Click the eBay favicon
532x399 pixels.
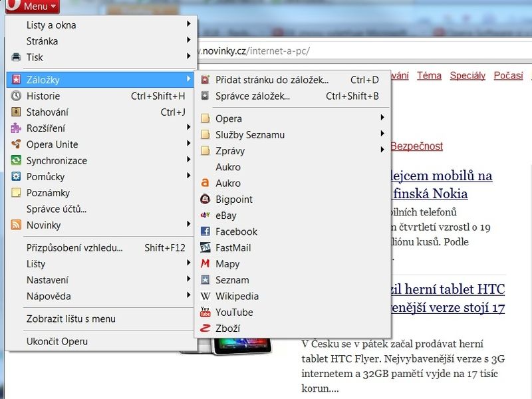pyautogui.click(x=205, y=215)
